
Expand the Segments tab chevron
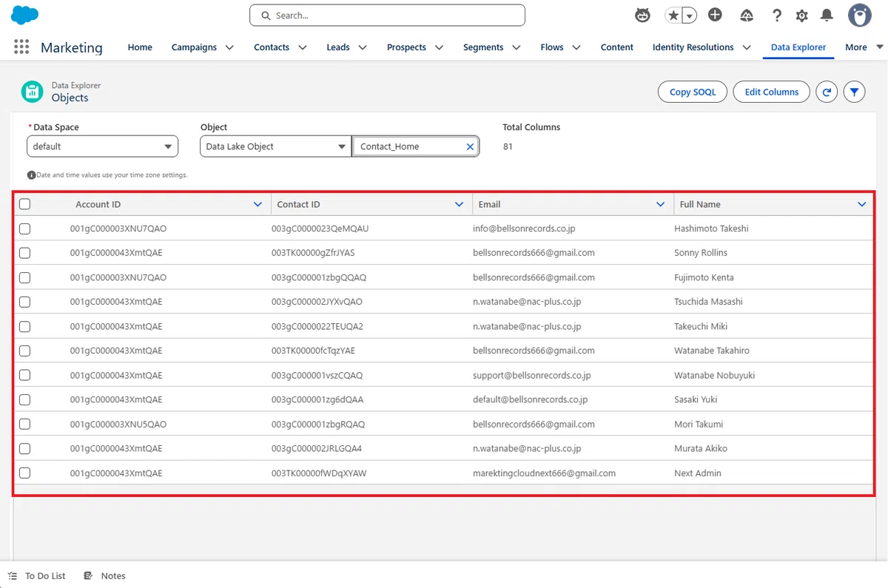coord(516,47)
